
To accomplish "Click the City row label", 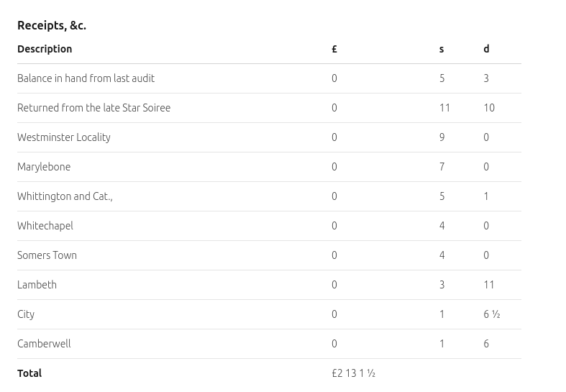I will click(x=26, y=314).
